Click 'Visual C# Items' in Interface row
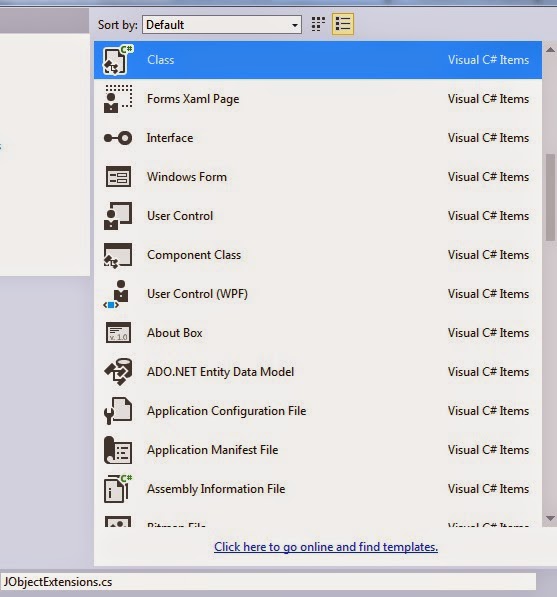Image resolution: width=557 pixels, height=597 pixels. pyautogui.click(x=488, y=138)
